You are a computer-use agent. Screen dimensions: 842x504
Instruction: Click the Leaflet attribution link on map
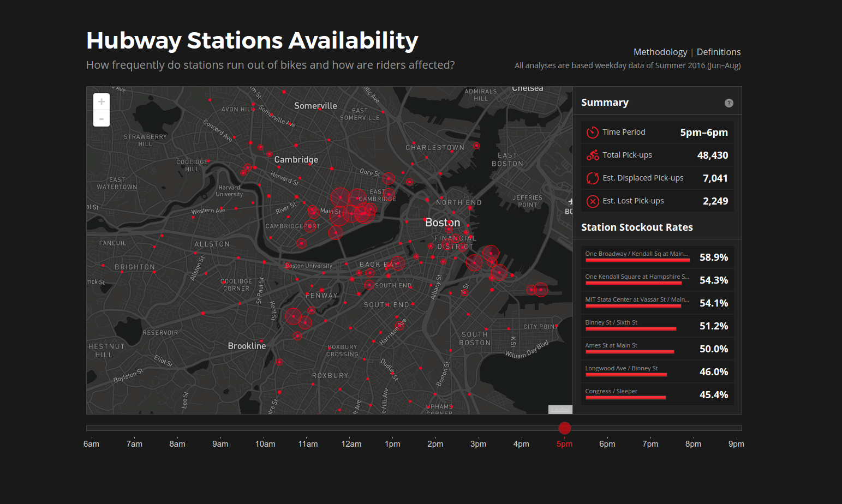[x=560, y=410]
